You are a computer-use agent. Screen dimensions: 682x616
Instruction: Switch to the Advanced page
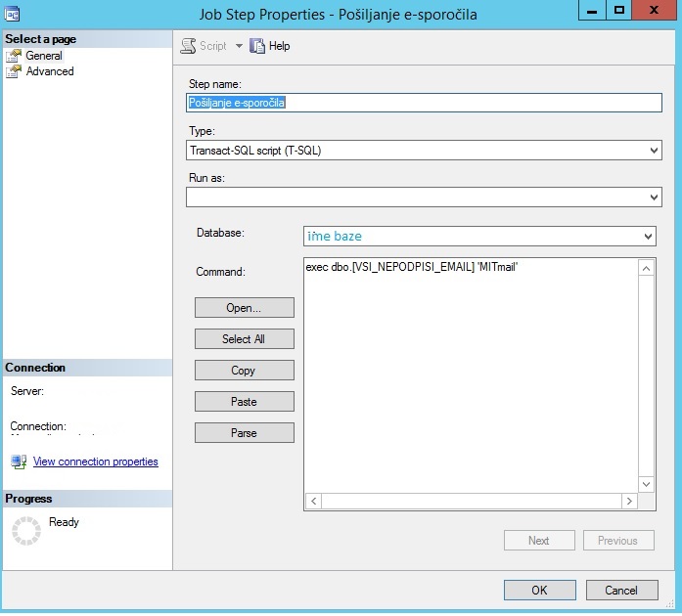point(50,71)
